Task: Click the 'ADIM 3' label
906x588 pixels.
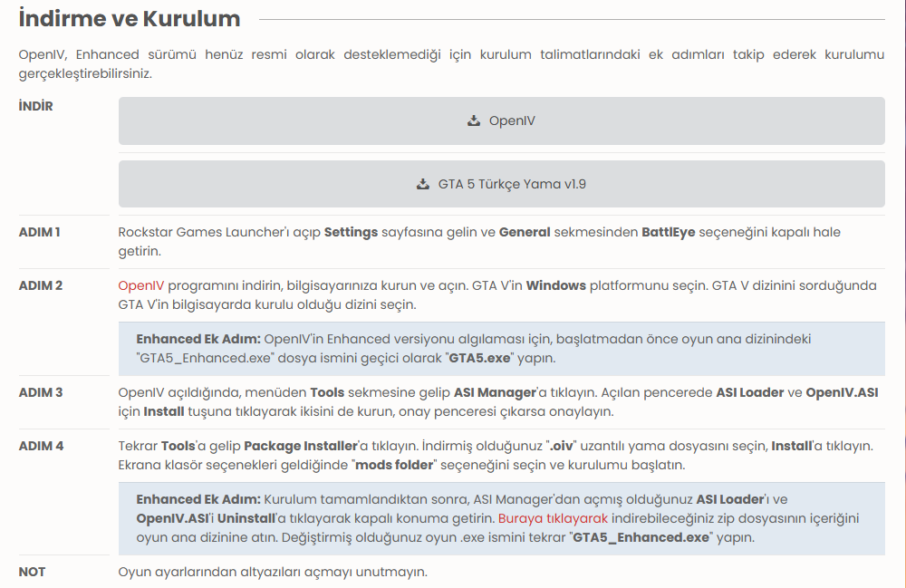Action: point(41,392)
